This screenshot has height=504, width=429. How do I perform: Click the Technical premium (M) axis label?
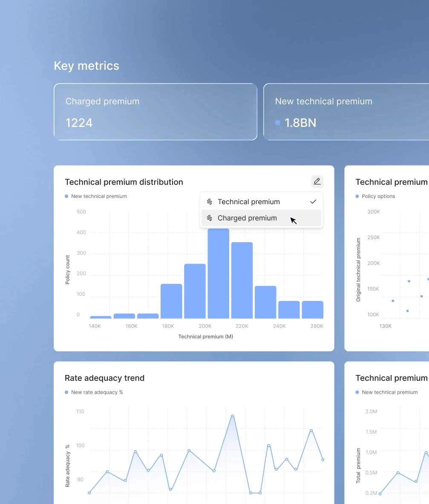click(206, 337)
